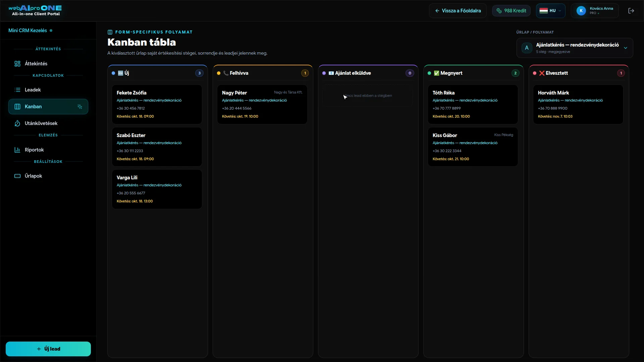Click the K user avatar
The height and width of the screenshot is (362, 644).
581,11
